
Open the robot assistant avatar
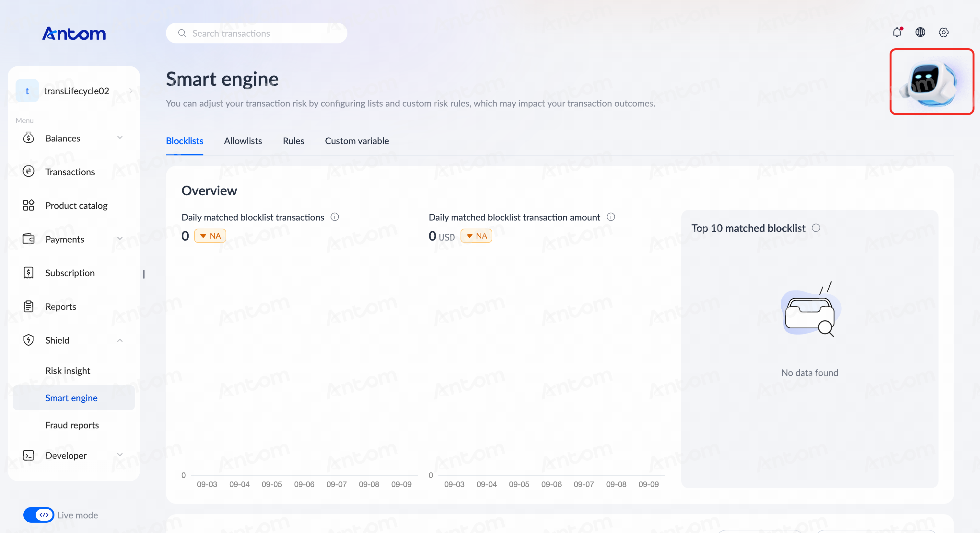pyautogui.click(x=931, y=81)
